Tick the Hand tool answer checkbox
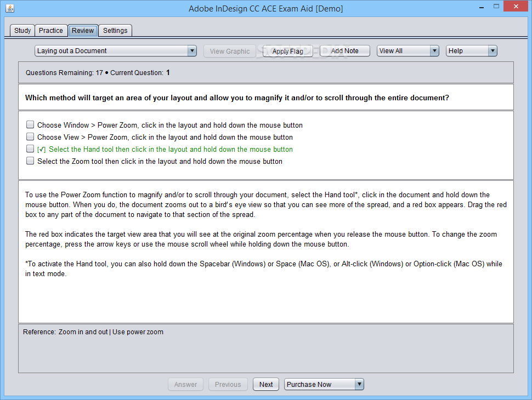This screenshot has width=532, height=400. click(x=30, y=149)
